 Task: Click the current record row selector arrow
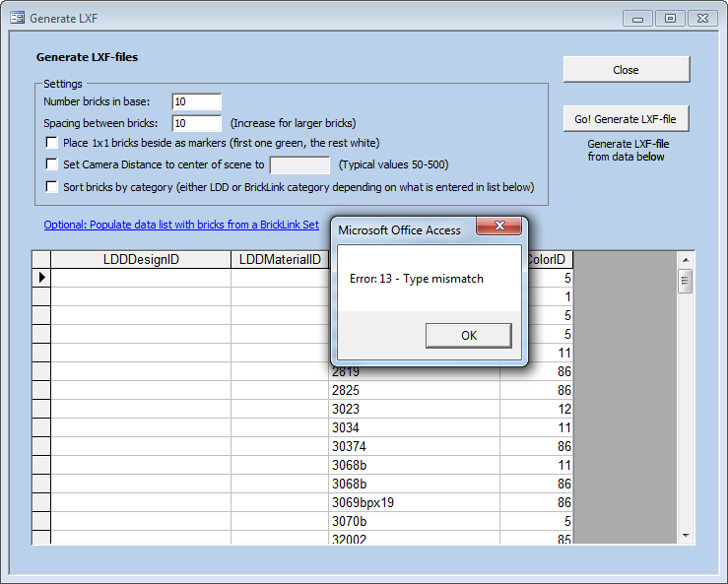[41, 279]
